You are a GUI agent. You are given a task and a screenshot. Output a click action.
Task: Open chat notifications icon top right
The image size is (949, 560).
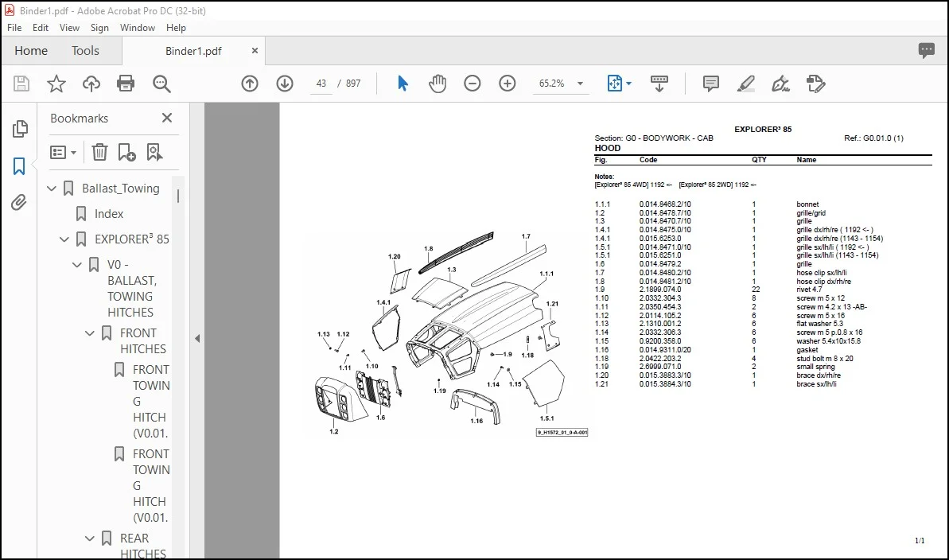point(926,50)
